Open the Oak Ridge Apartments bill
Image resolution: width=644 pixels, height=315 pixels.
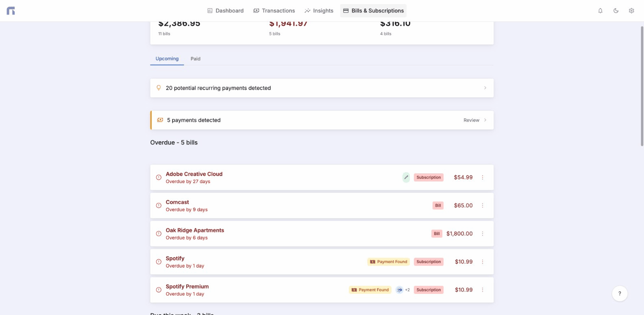point(322,234)
